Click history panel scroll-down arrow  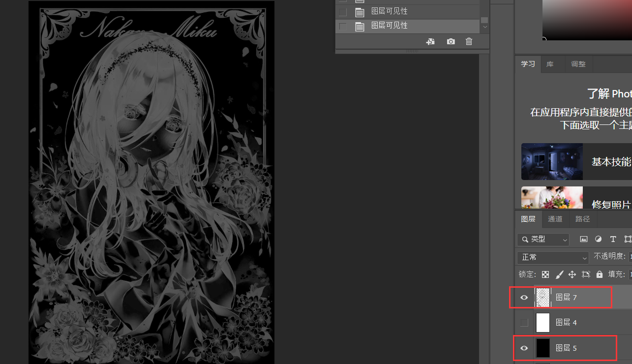tap(485, 27)
